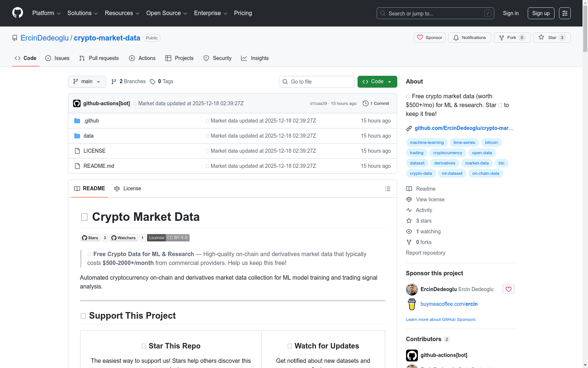Click the time-series topic tag
Viewport: 588px width, 368px height.
[464, 142]
